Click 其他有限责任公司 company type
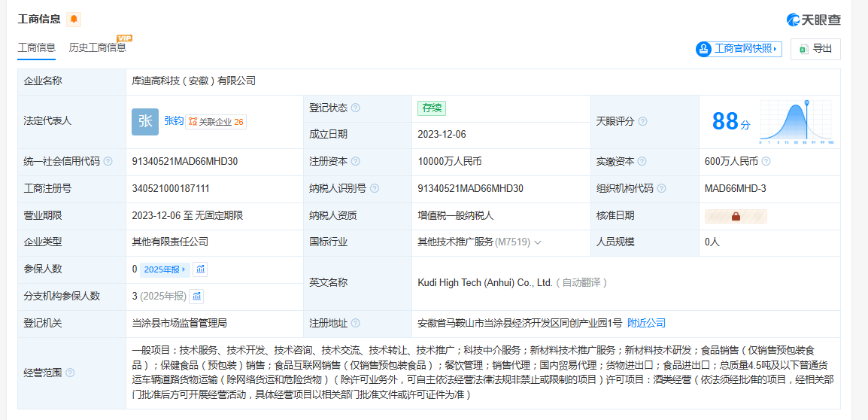This screenshot has width=868, height=420. pyautogui.click(x=170, y=242)
